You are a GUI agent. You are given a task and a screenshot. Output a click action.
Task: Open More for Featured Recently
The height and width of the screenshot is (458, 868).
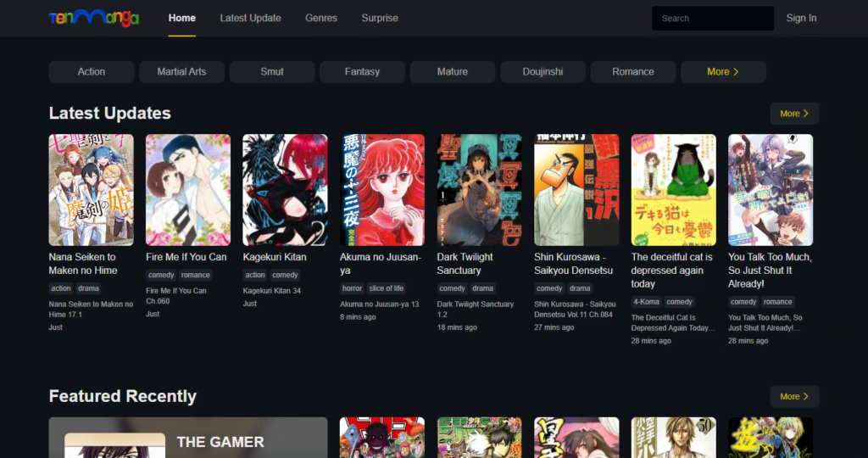click(x=794, y=397)
